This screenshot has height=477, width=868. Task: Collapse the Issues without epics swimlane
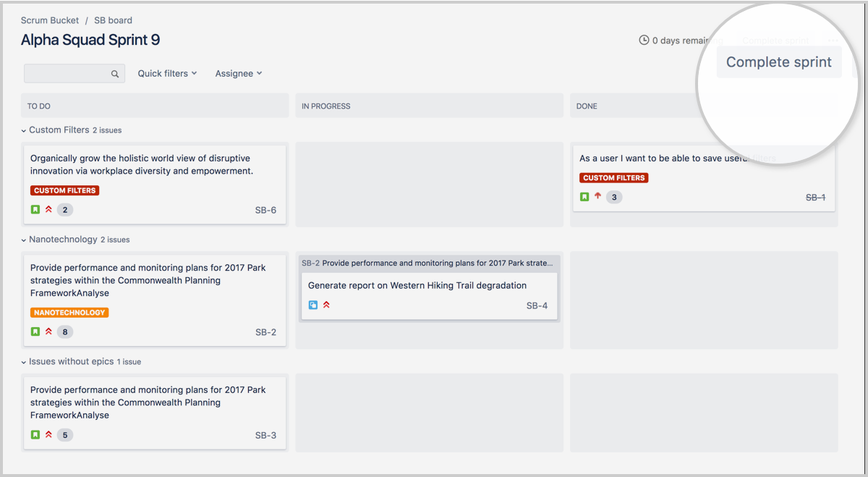pyautogui.click(x=25, y=360)
